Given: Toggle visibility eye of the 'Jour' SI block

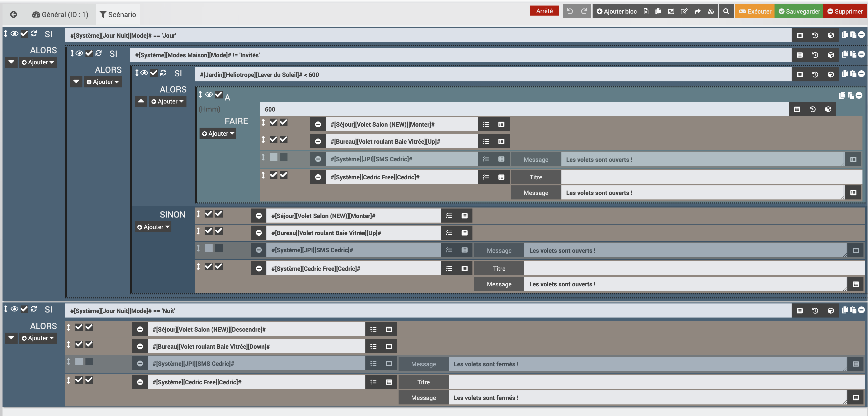Looking at the screenshot, I should pyautogui.click(x=15, y=34).
